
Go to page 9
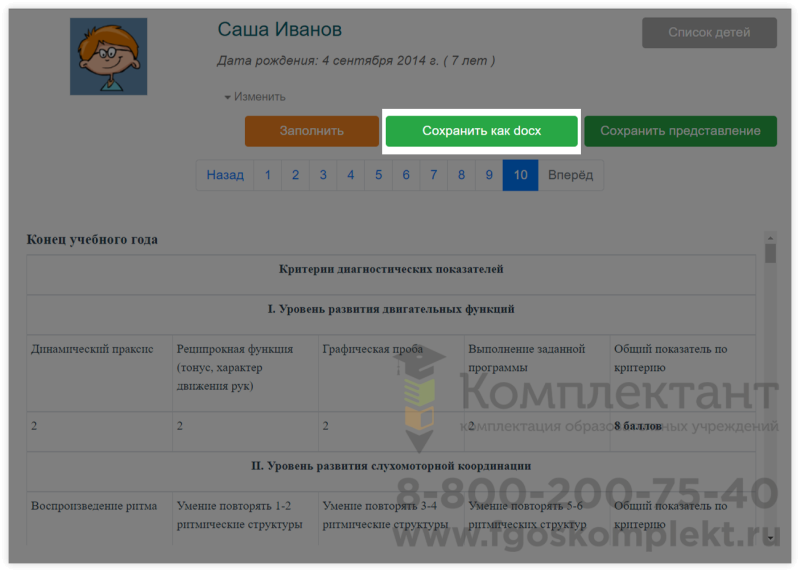(489, 175)
